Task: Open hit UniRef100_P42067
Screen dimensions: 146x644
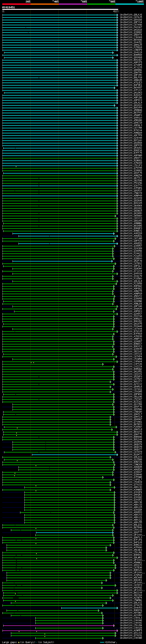Action: tap(131, 27)
